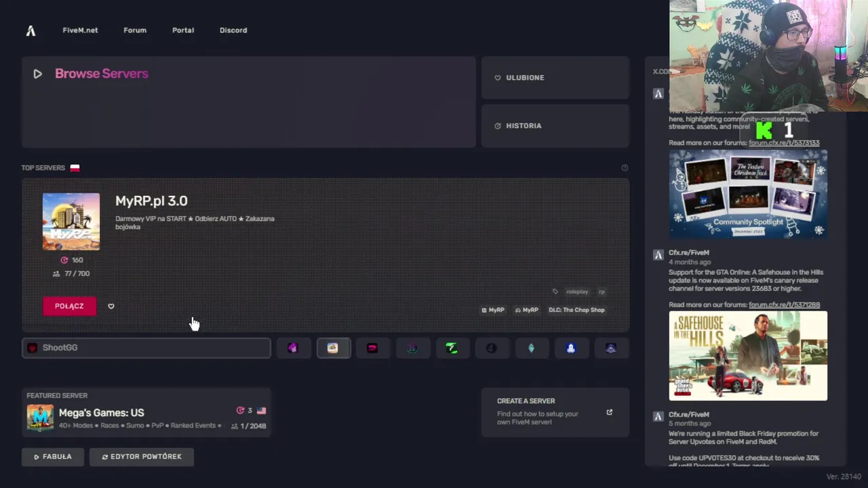Open the Safehouse in the Hills image
868x488 pixels.
click(748, 356)
